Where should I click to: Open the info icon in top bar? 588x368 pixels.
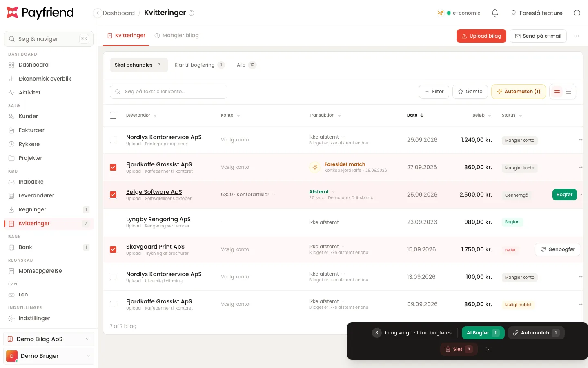pyautogui.click(x=577, y=13)
